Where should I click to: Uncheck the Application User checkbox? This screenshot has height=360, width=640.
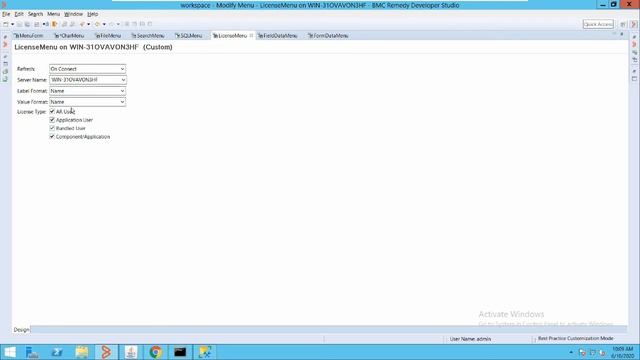pyautogui.click(x=52, y=120)
